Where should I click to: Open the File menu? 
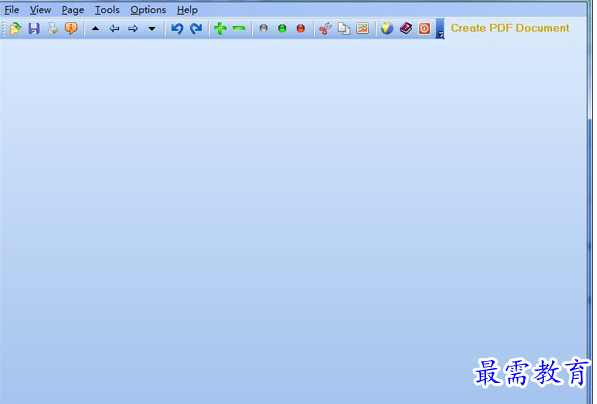[11, 10]
